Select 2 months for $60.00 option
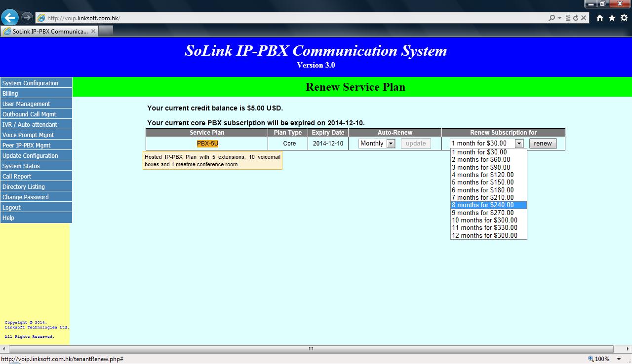The image size is (632, 364). [x=489, y=160]
